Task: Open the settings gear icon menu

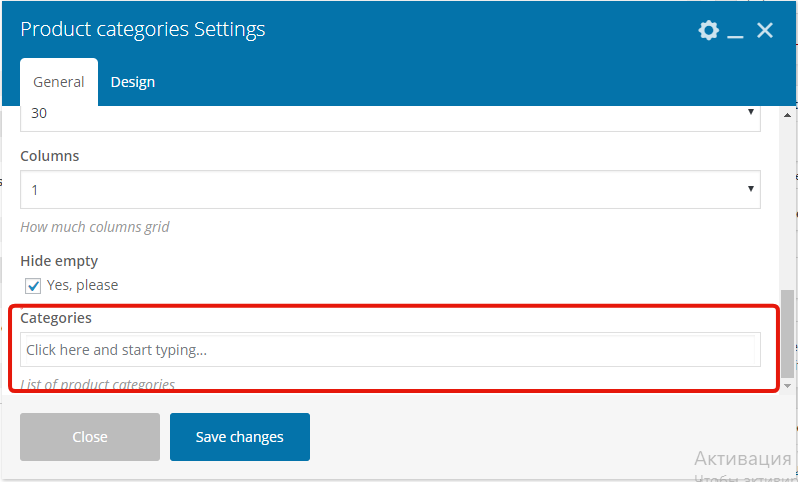Action: (708, 30)
